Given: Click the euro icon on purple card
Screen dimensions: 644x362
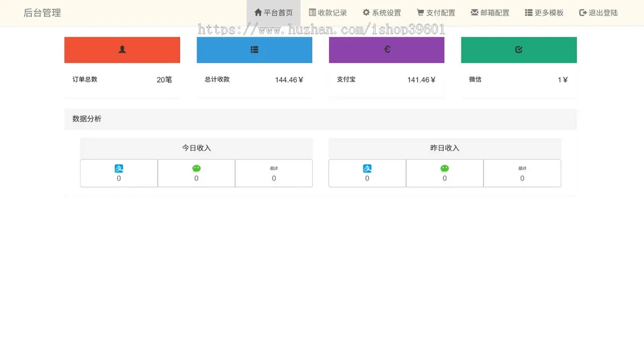Looking at the screenshot, I should pos(387,49).
